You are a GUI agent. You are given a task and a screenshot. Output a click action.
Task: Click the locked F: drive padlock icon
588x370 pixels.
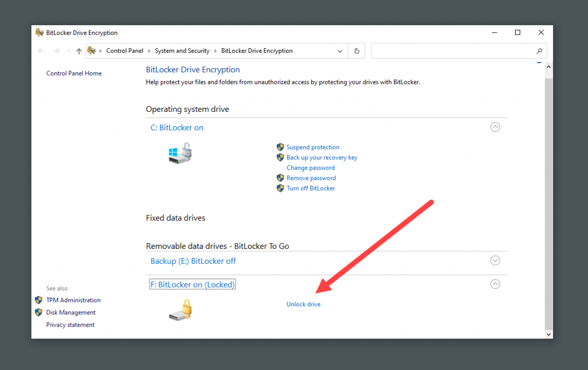(180, 309)
